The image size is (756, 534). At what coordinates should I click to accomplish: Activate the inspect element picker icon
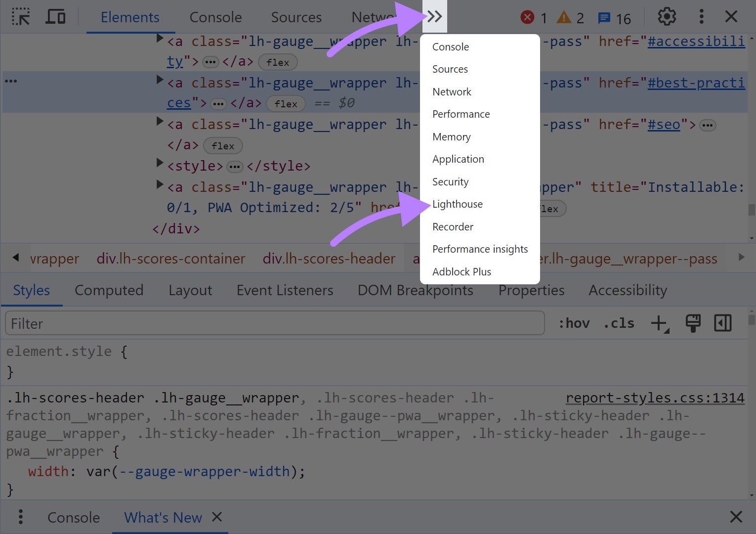tap(21, 17)
